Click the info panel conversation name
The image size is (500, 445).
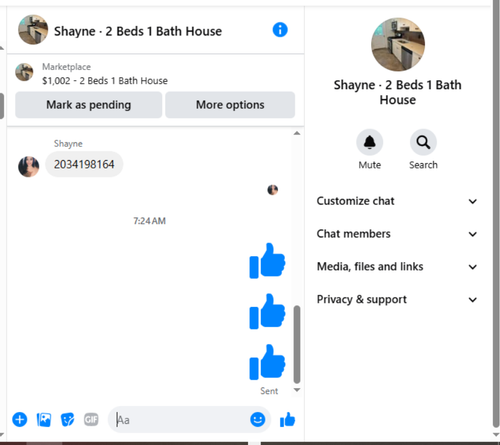398,92
